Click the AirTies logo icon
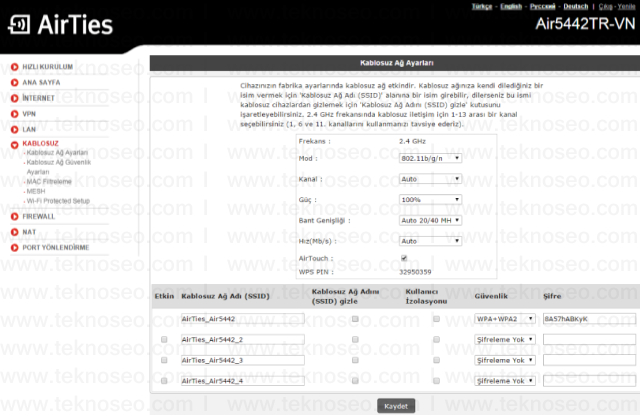 coord(19,25)
